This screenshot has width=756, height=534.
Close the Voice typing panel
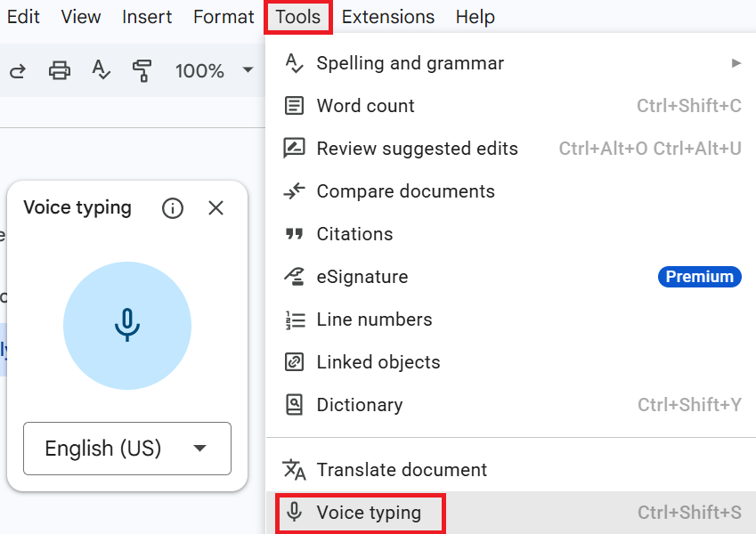coord(215,208)
